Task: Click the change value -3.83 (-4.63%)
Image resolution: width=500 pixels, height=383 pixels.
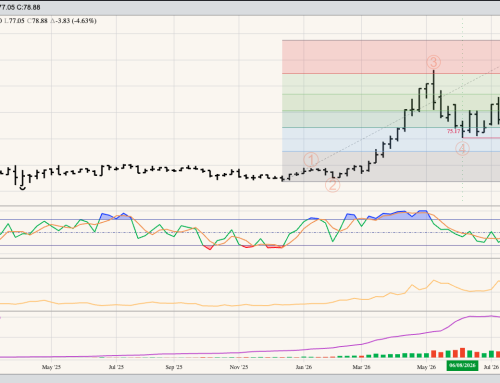Action: [x=73, y=21]
